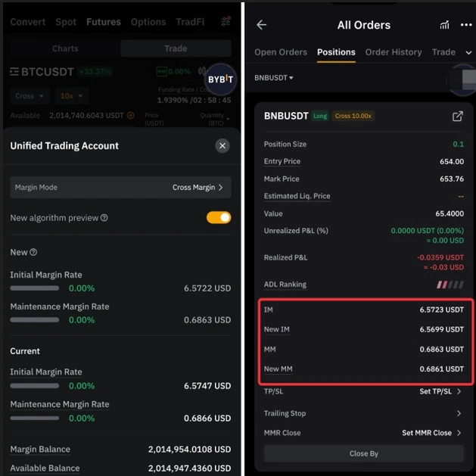476x476 pixels.
Task: Expand the orders tab overflow chevron
Action: click(x=468, y=52)
